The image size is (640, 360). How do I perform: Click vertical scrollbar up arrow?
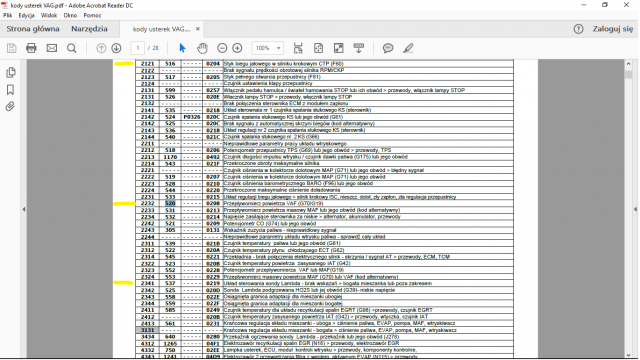coord(629,64)
